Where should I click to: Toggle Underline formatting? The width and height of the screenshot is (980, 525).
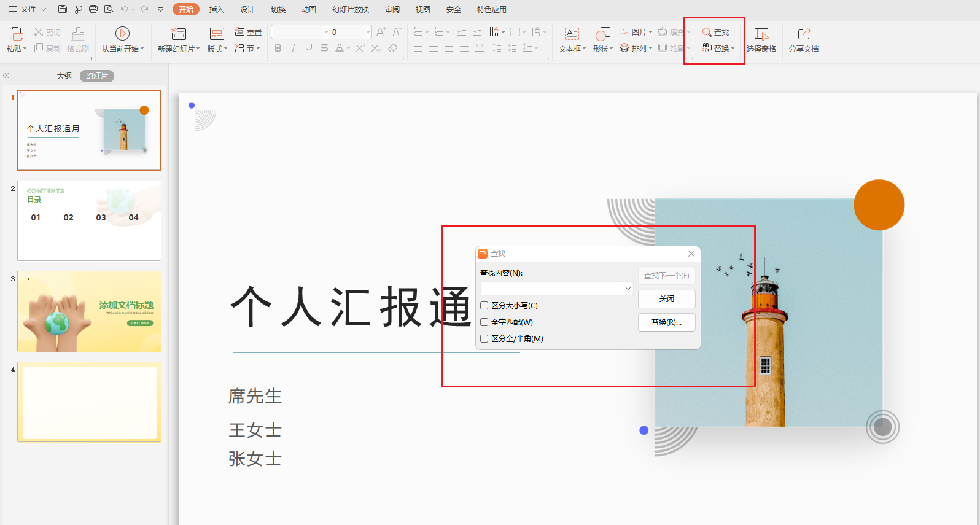[309, 48]
